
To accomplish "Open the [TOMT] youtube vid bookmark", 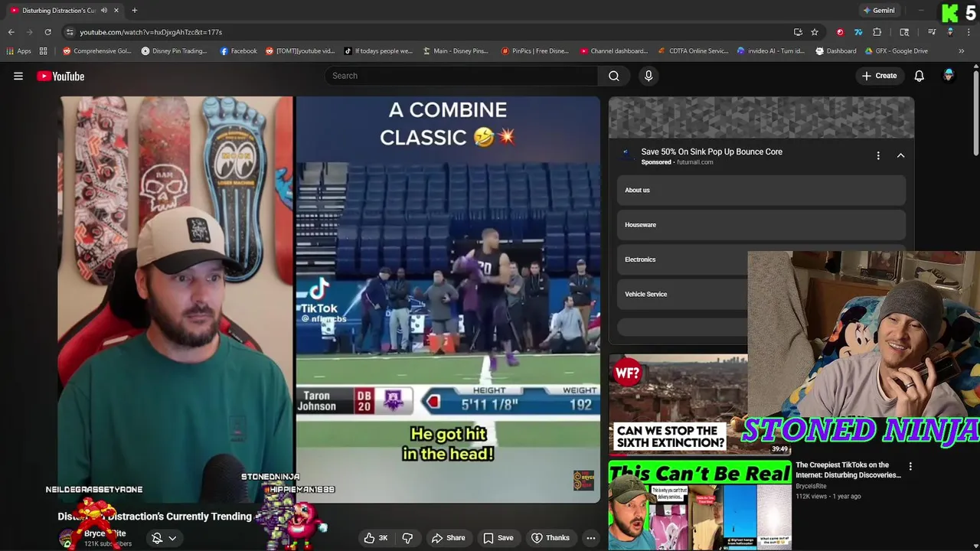I will point(300,51).
